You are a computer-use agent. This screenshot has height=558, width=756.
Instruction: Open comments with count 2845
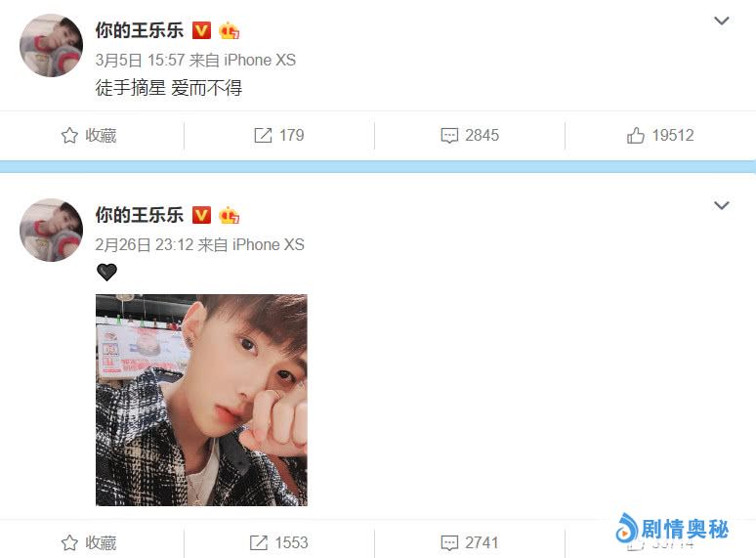click(x=470, y=136)
